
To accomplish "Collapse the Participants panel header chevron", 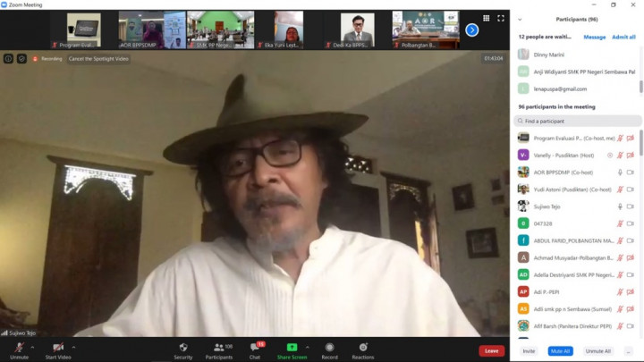I will pyautogui.click(x=521, y=18).
